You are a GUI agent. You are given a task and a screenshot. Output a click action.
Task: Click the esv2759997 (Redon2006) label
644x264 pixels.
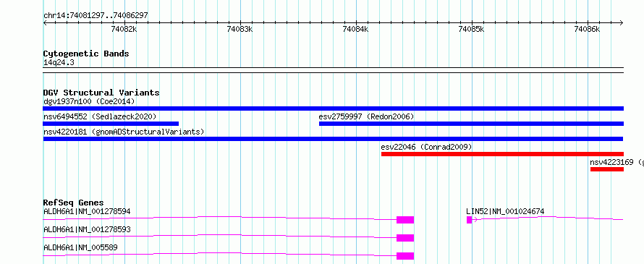[366, 116]
